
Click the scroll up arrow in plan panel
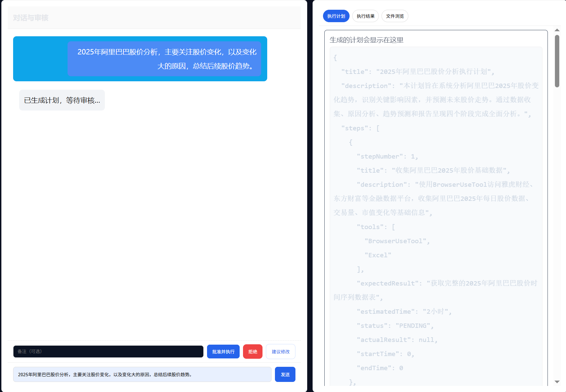pyautogui.click(x=557, y=30)
